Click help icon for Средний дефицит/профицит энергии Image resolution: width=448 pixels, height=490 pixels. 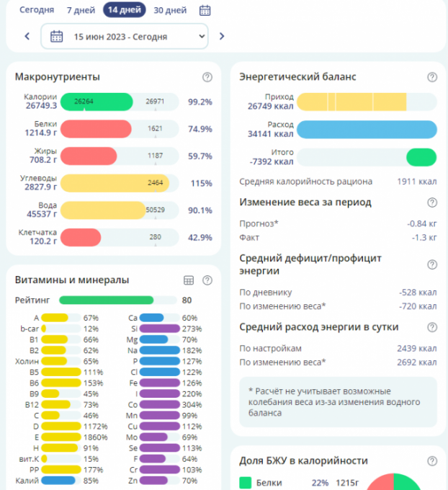[432, 264]
